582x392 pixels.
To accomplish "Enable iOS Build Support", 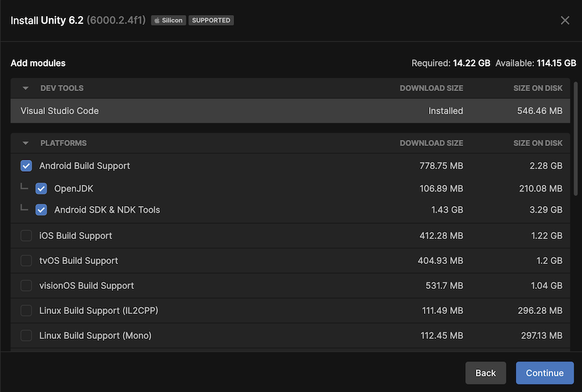I will tap(26, 236).
